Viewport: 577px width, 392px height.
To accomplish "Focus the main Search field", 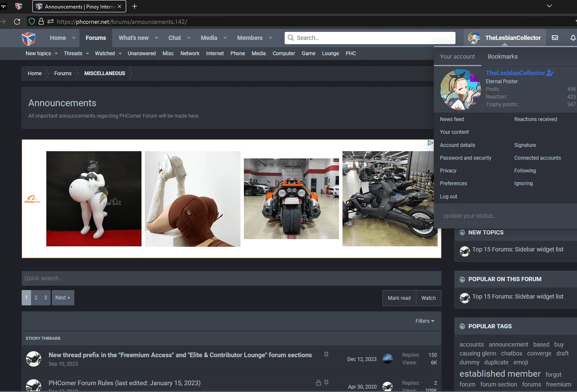I will tap(370, 38).
